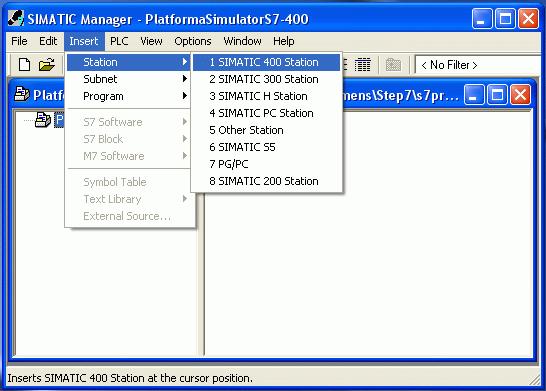Viewport: 546px width, 391px height.
Task: Click the status bar text about inserting station
Action: point(130,378)
